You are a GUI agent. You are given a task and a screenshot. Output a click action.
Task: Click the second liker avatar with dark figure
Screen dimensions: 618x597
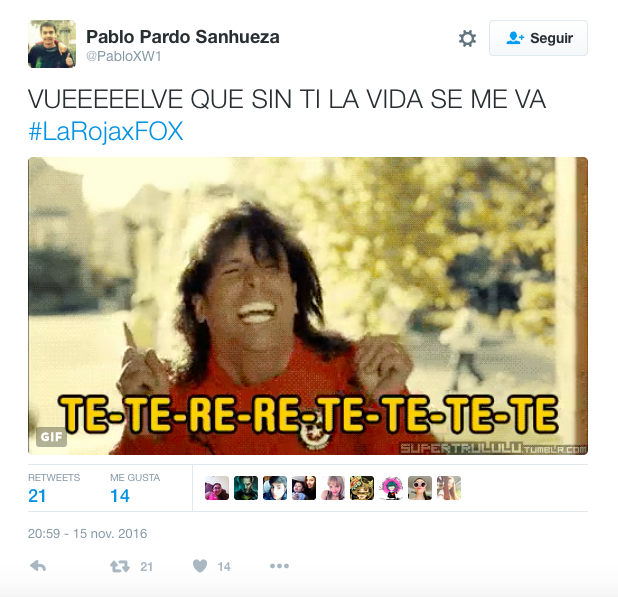[x=246, y=488]
